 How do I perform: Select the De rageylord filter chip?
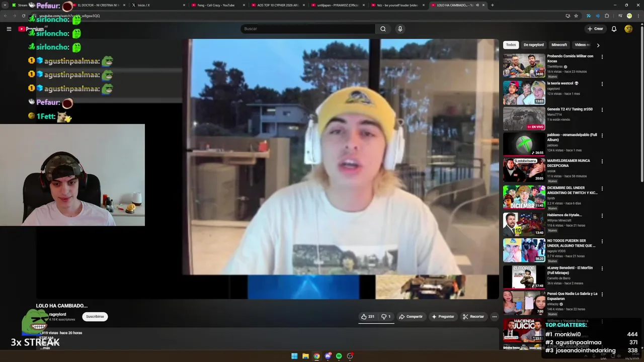click(533, 45)
